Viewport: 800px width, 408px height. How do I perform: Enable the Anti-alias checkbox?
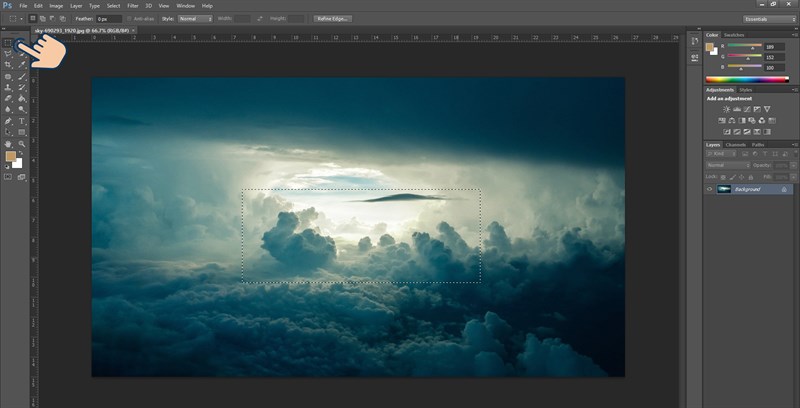[x=130, y=19]
